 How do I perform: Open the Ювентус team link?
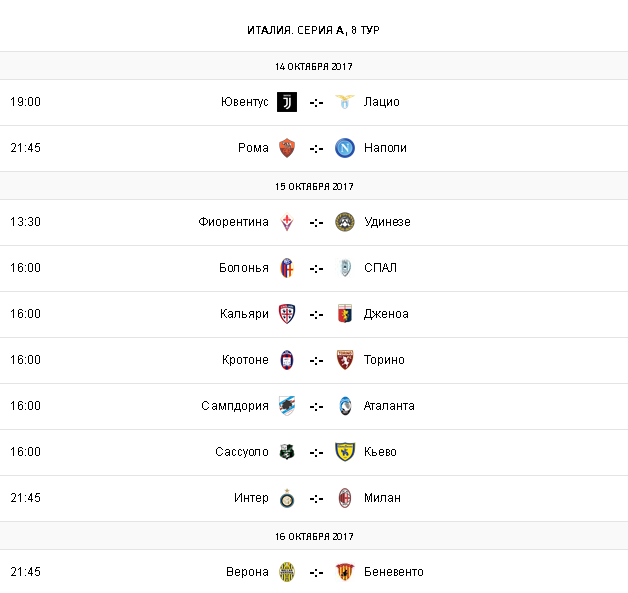tap(245, 102)
